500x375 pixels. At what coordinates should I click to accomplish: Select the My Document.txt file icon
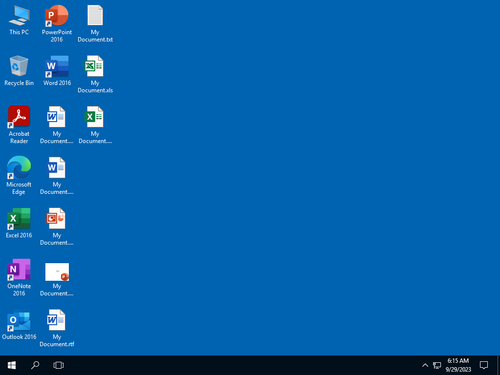95,23
